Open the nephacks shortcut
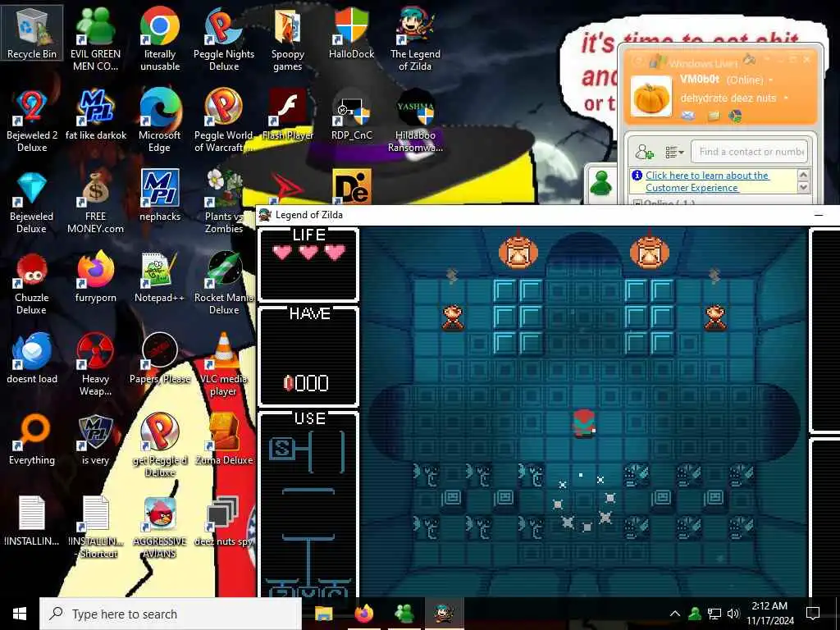The height and width of the screenshot is (630, 840). click(160, 196)
